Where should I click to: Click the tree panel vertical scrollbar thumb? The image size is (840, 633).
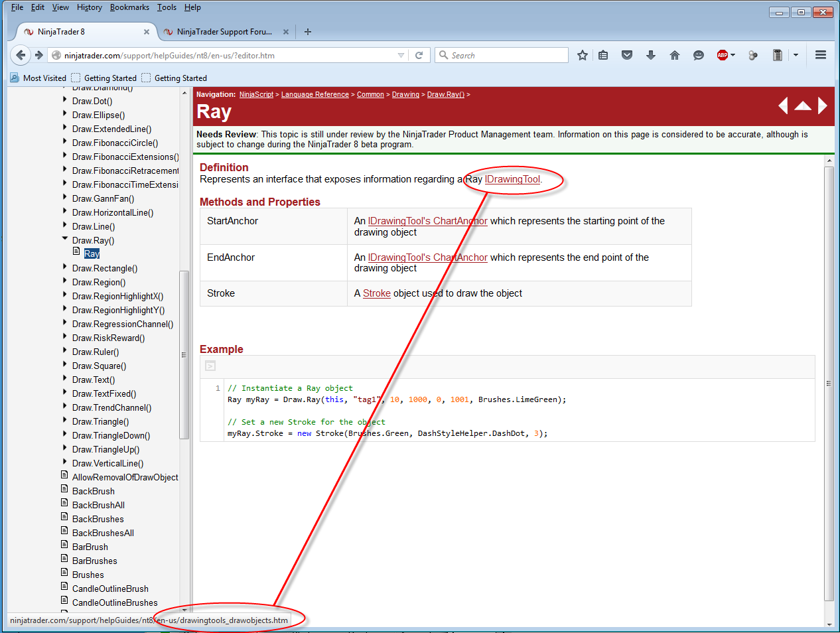tap(184, 355)
